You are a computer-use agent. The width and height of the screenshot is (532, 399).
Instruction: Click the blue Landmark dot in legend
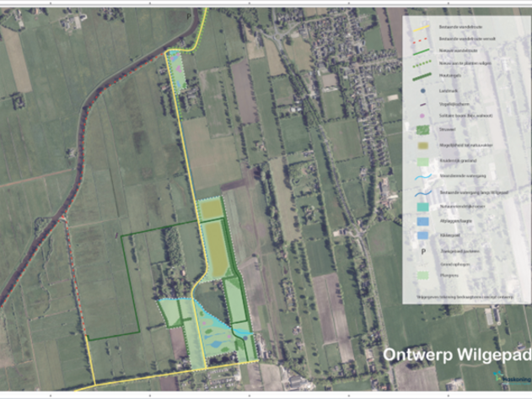422,91
